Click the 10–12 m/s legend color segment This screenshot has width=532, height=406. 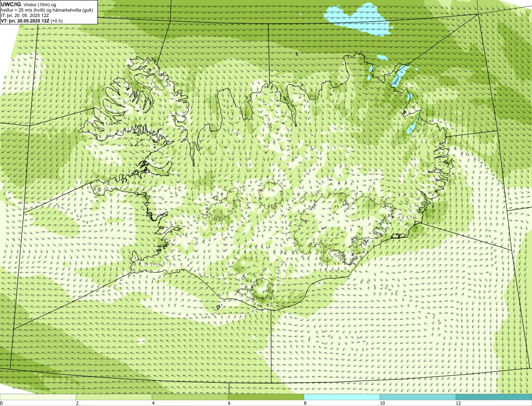tap(419, 397)
